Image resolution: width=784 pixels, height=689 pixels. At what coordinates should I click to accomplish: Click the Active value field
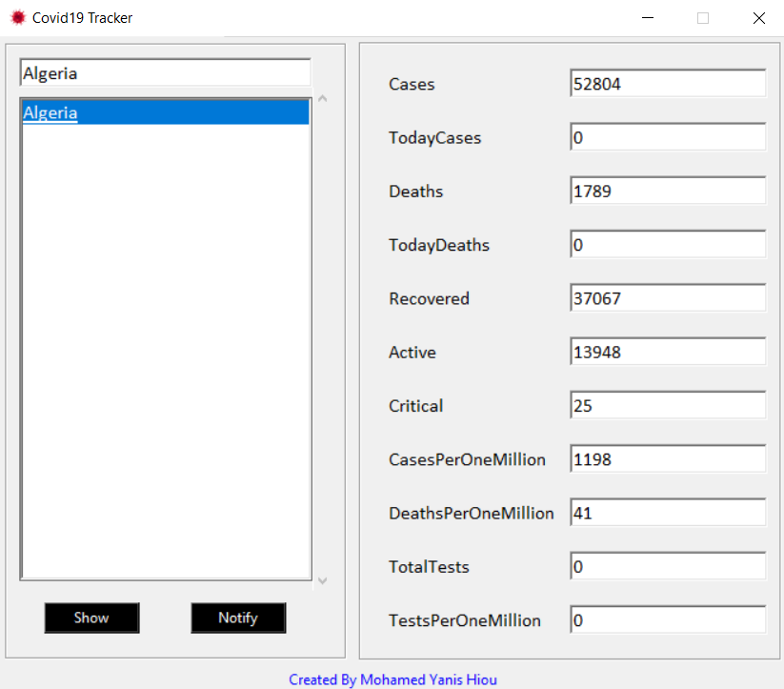pyautogui.click(x=668, y=353)
